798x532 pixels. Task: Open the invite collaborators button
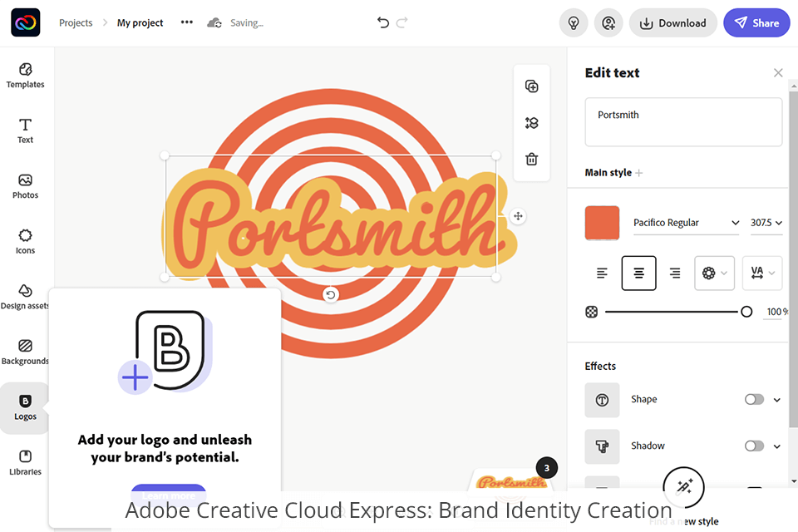[608, 23]
